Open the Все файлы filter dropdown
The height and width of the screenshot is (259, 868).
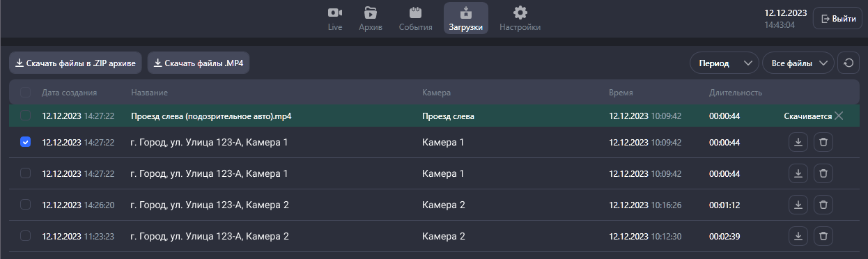click(x=798, y=63)
